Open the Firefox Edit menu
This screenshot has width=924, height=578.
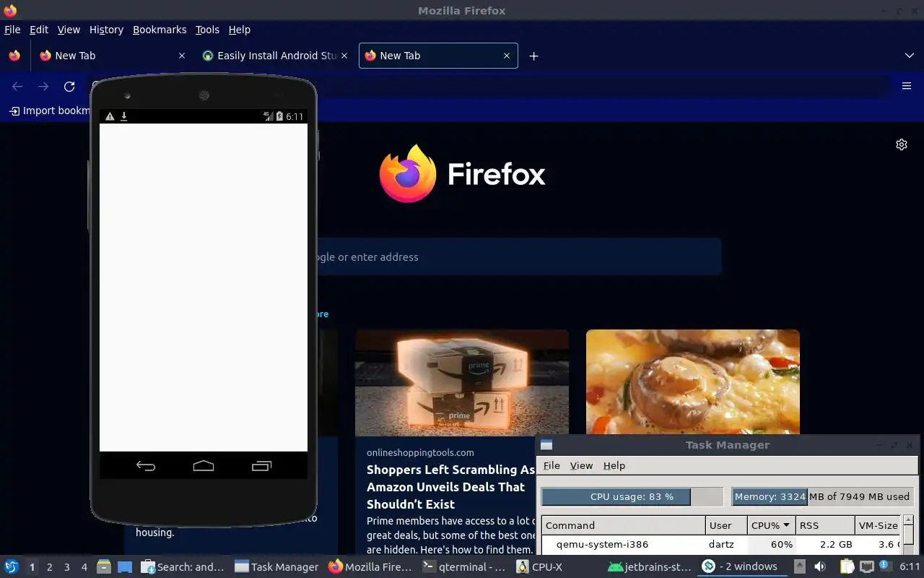click(x=39, y=30)
